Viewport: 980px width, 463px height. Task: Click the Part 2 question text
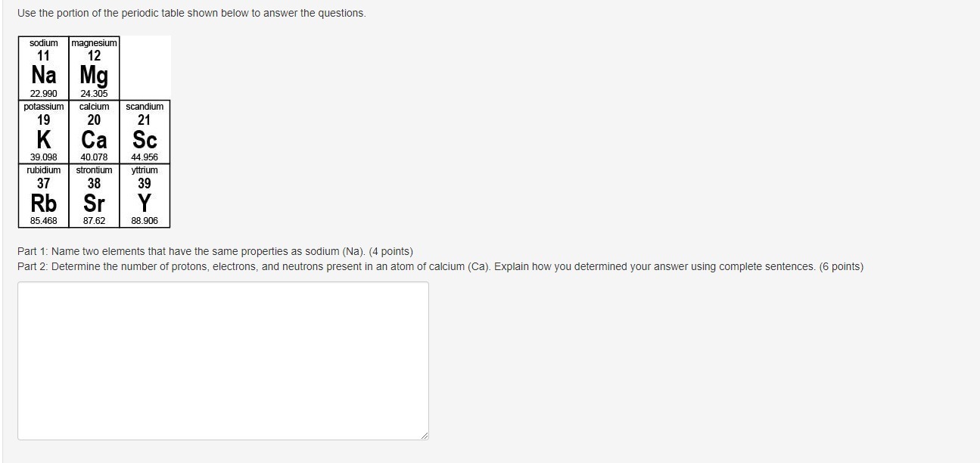[x=440, y=266]
